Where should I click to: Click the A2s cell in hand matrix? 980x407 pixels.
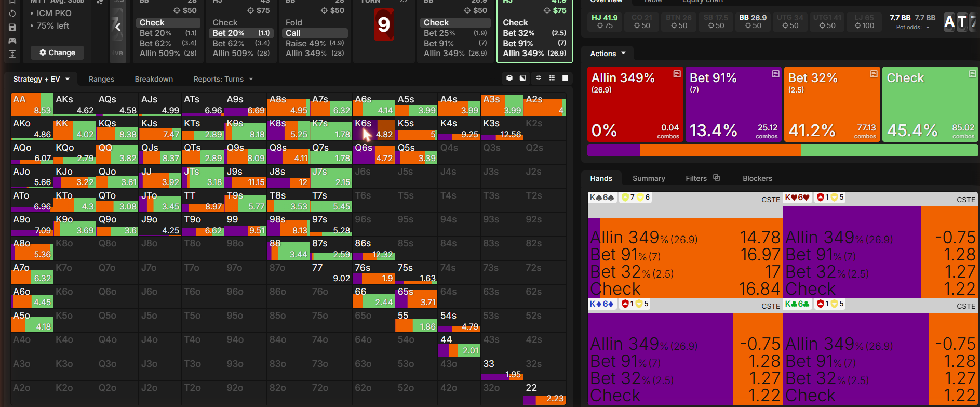coord(544,104)
